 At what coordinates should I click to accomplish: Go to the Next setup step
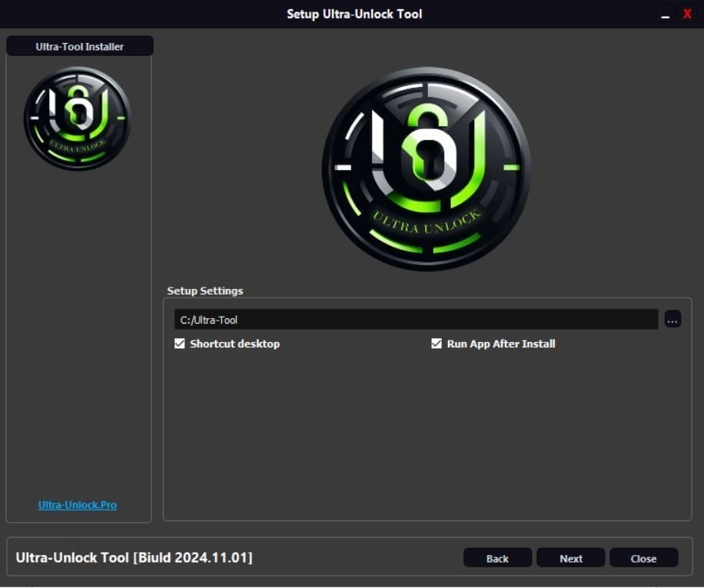coord(570,558)
